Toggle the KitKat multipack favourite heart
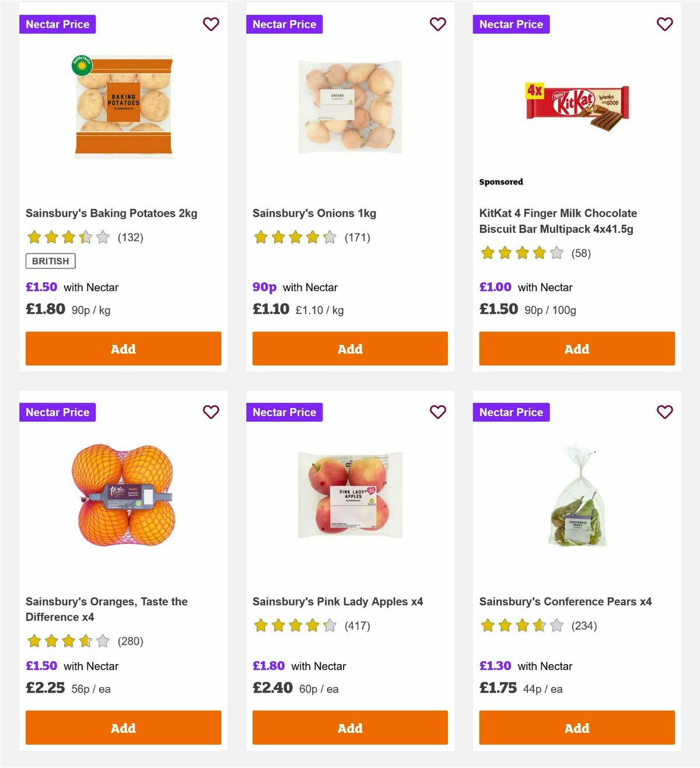The height and width of the screenshot is (768, 700). pos(664,24)
